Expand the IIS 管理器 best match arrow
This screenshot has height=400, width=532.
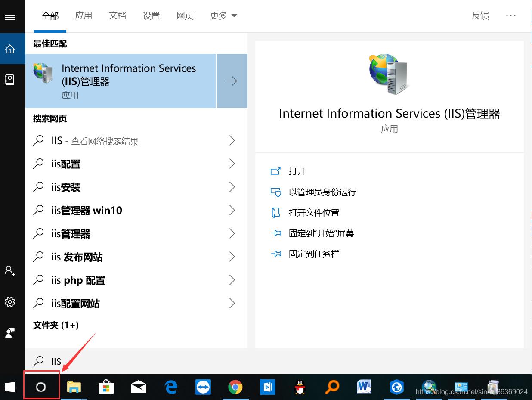coord(232,81)
